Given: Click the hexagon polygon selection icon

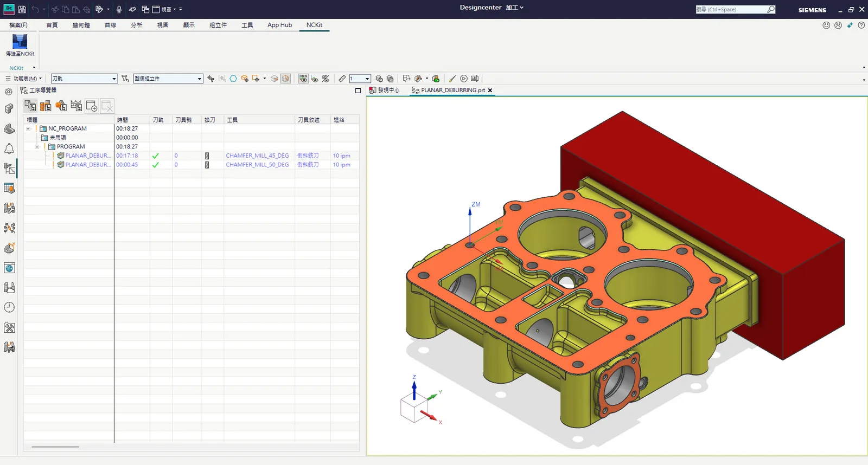Looking at the screenshot, I should pos(233,79).
